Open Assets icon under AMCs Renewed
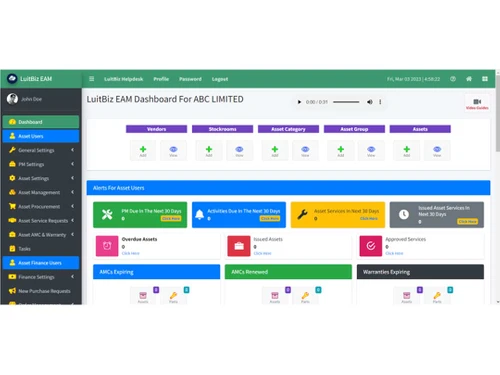The width and height of the screenshot is (500, 375). point(275,296)
